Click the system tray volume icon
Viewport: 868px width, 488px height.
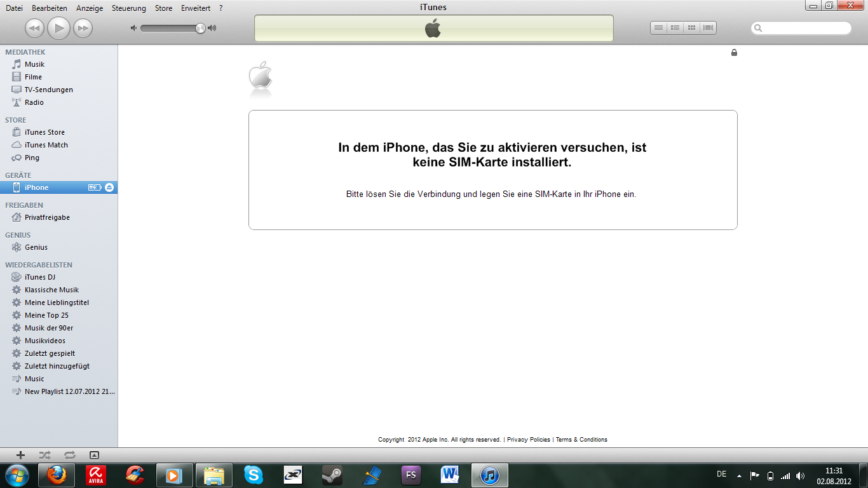click(800, 475)
